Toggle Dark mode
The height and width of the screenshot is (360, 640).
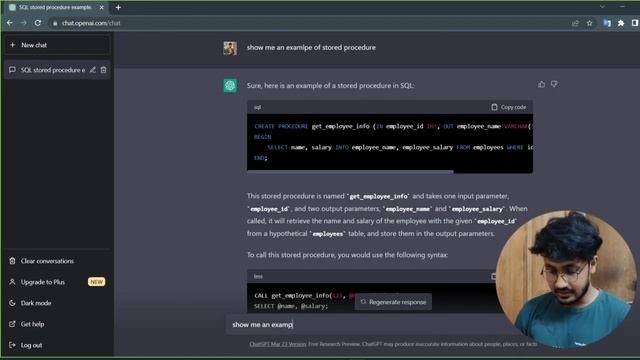pyautogui.click(x=57, y=303)
